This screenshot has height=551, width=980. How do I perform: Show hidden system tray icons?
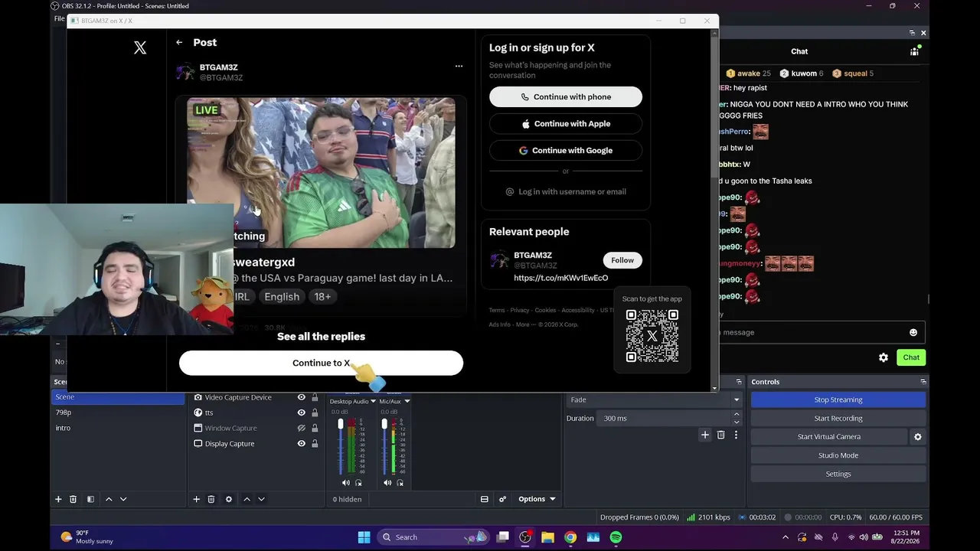point(785,537)
